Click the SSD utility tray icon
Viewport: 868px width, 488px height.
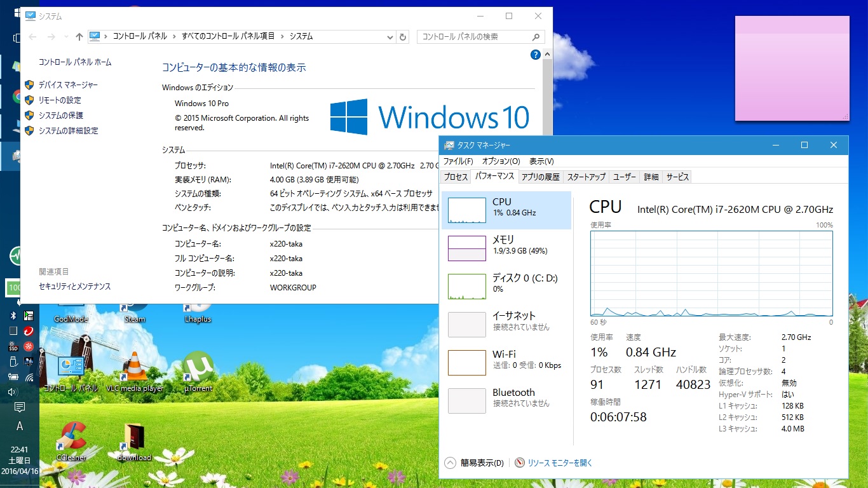[13, 346]
